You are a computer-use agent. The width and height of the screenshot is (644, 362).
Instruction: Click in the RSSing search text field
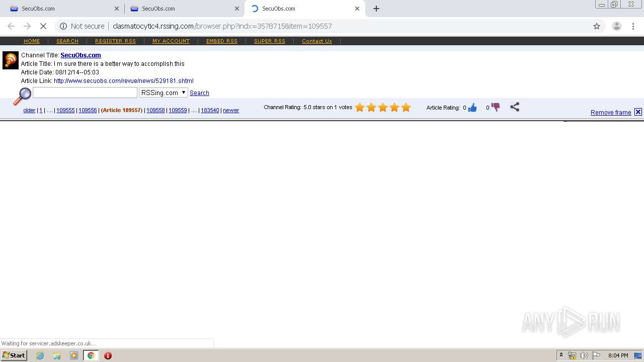tap(85, 93)
